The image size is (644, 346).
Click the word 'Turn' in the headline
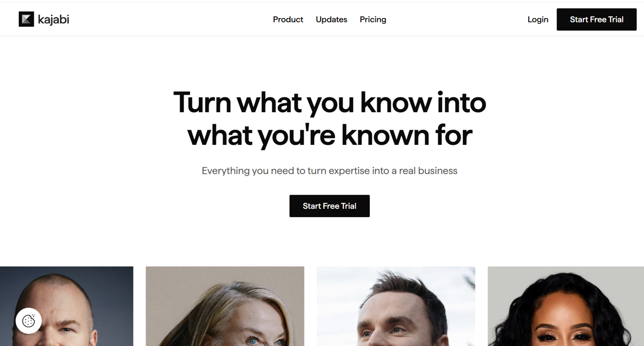202,102
